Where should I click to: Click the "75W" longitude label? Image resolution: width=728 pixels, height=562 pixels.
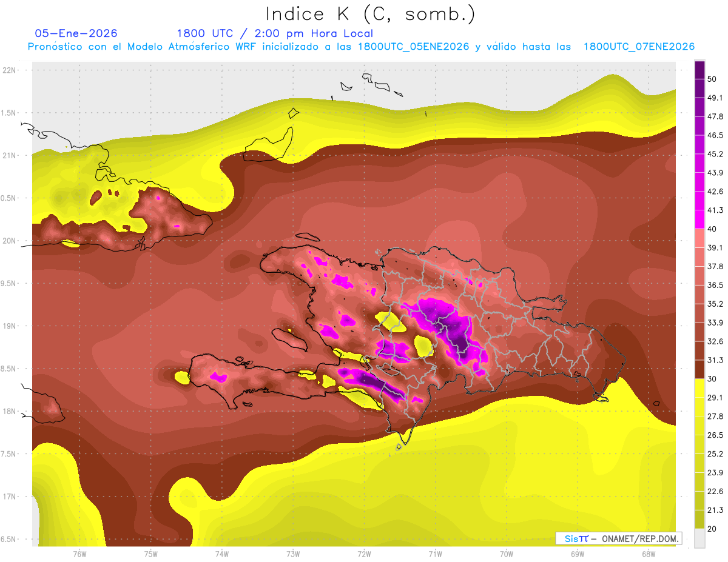pos(151,554)
